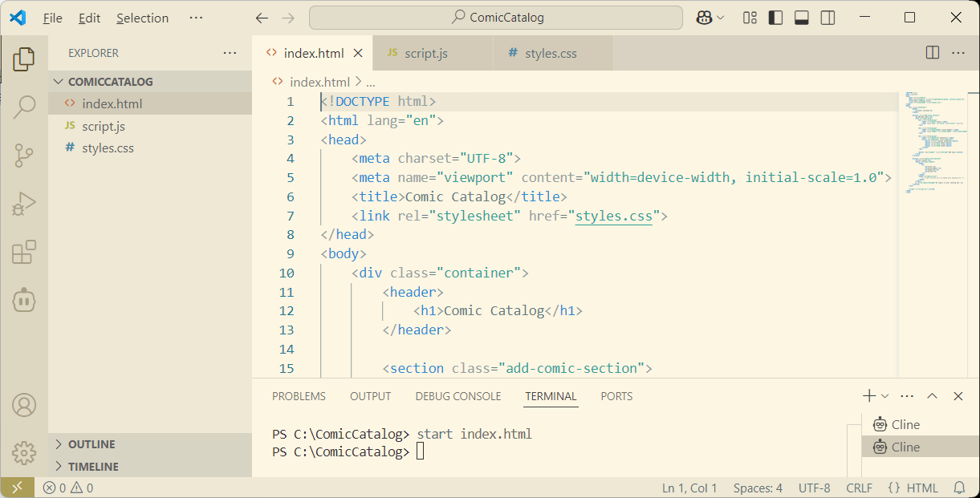
Task: Open Run and Debug view
Action: 24,204
